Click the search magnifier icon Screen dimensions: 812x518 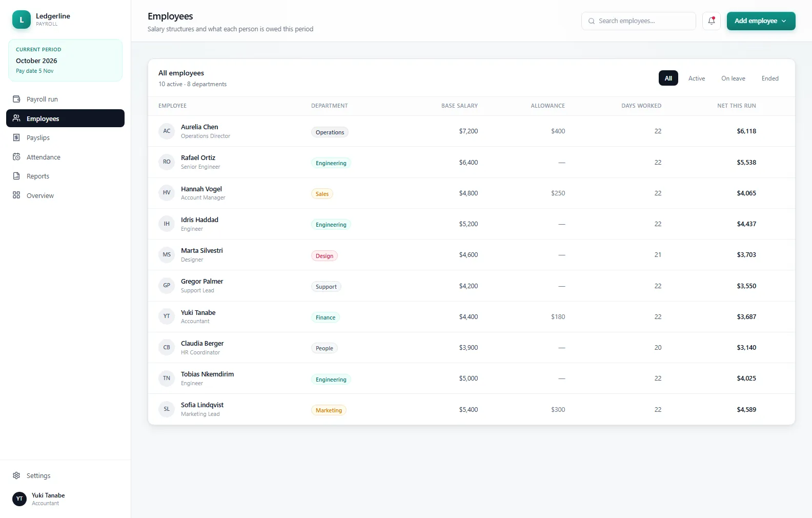click(x=592, y=21)
